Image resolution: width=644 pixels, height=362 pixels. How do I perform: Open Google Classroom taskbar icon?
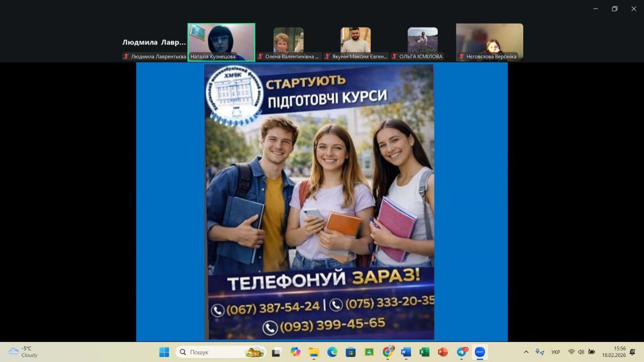coord(369,352)
